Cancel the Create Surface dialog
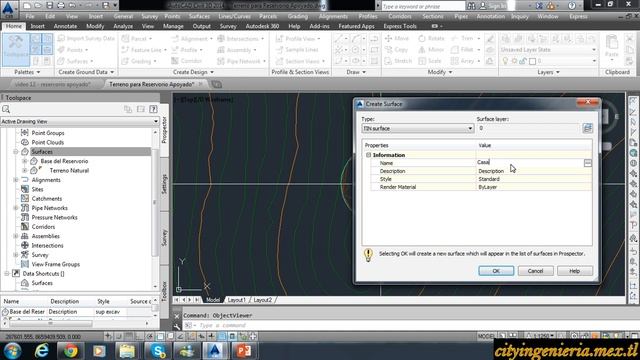The width and height of the screenshot is (640, 360). pos(535,271)
